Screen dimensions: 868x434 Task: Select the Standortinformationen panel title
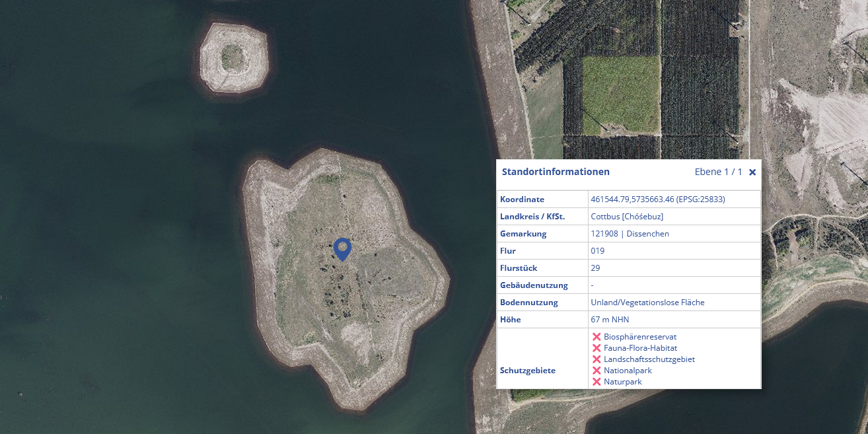point(556,171)
